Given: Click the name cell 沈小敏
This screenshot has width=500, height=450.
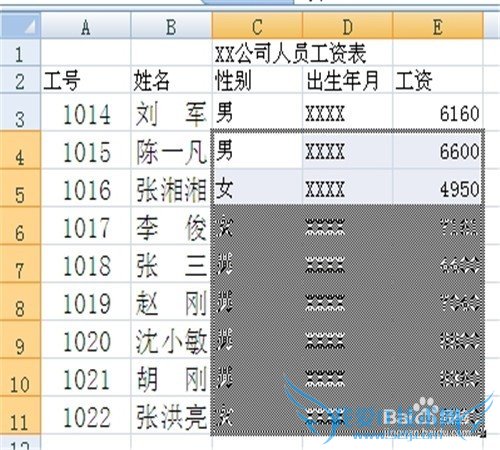Looking at the screenshot, I should point(171,339).
